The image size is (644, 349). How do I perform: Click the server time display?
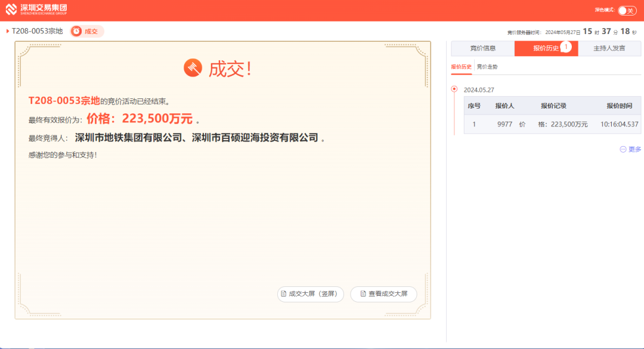coord(572,32)
